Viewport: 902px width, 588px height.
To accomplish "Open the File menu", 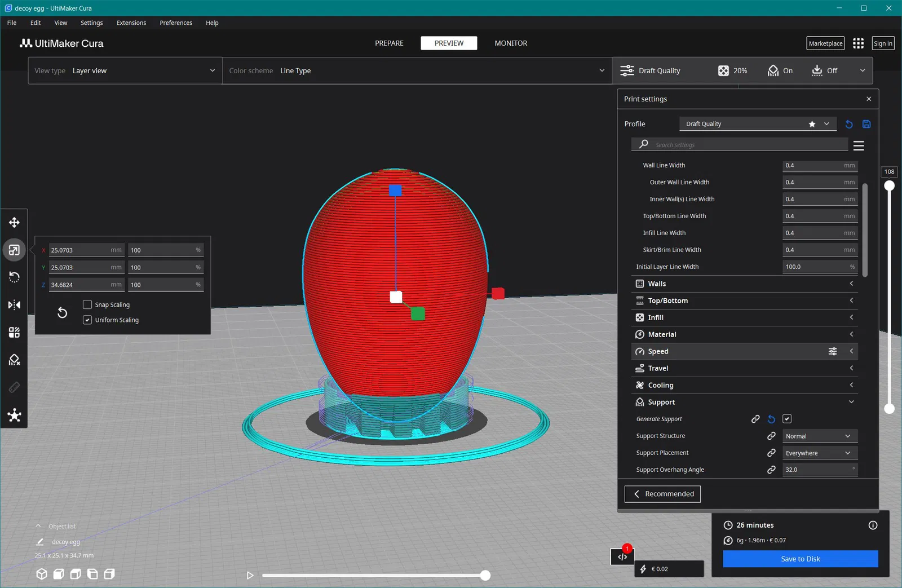I will pos(12,23).
